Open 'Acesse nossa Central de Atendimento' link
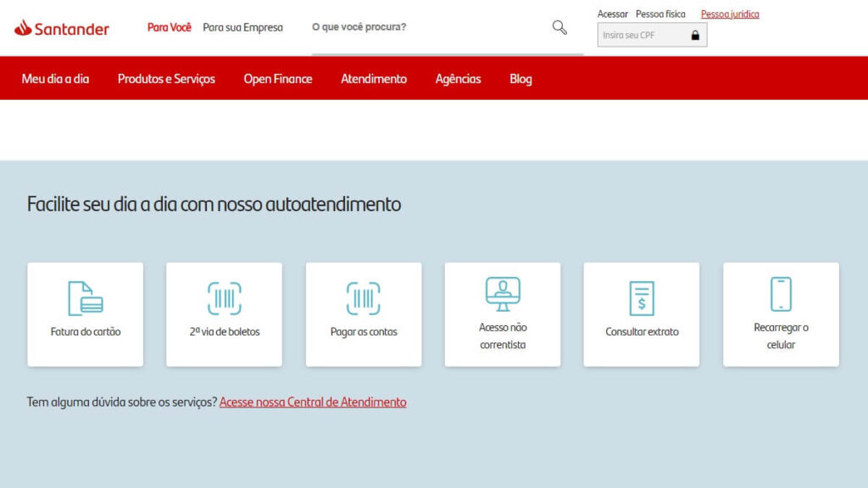Viewport: 868px width, 488px height. (313, 402)
